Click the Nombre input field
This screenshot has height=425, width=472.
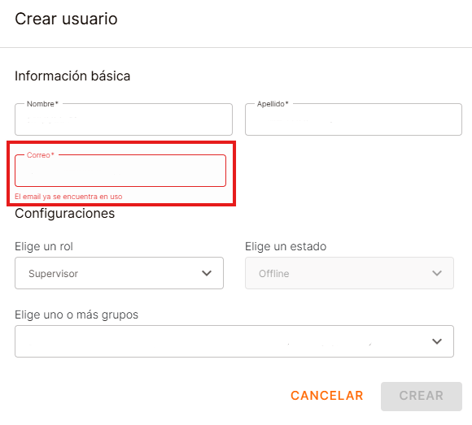click(124, 119)
